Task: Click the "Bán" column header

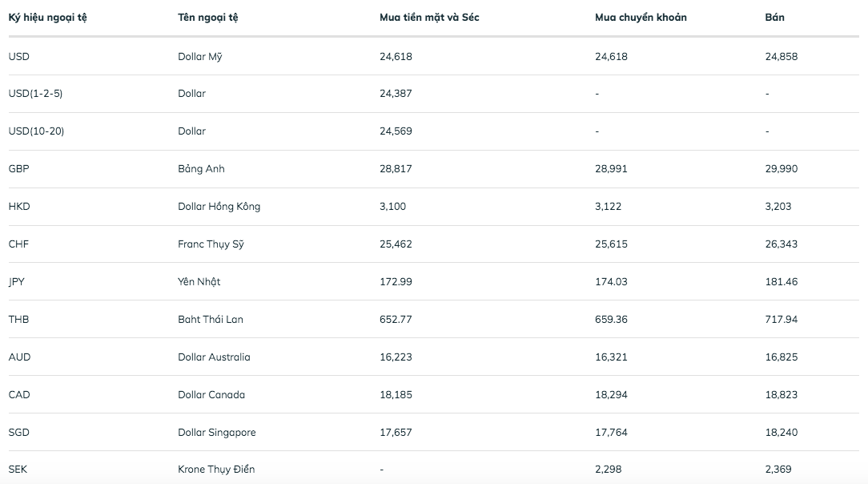Action: click(774, 18)
